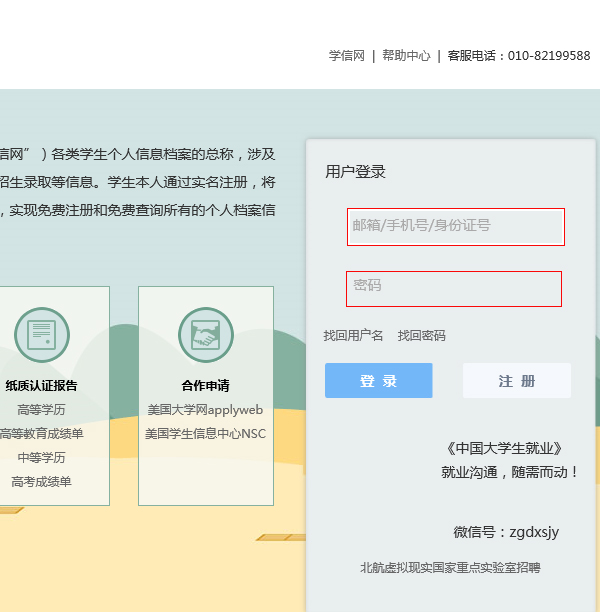This screenshot has width=600, height=612.
Task: Click the handshake cooperation application icon
Action: tap(205, 335)
